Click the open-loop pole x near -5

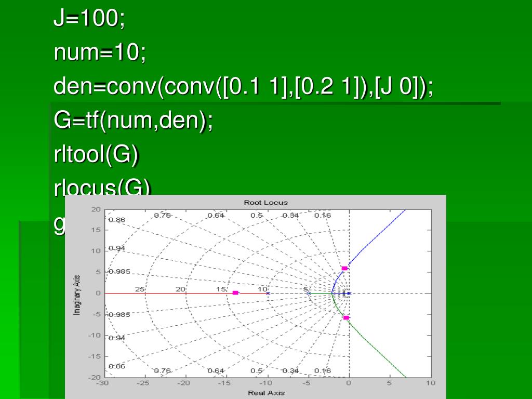309,293
